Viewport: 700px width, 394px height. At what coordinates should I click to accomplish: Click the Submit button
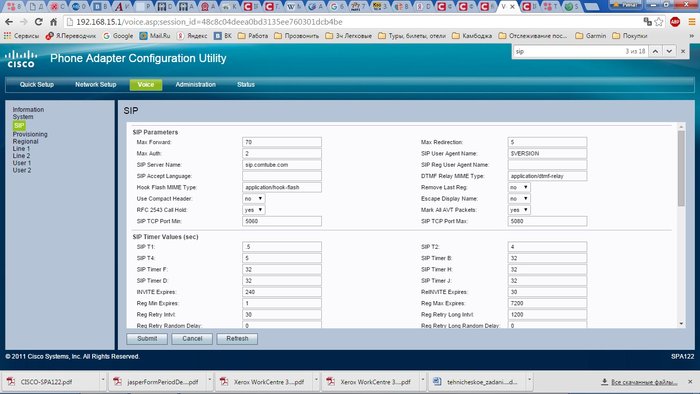point(147,339)
